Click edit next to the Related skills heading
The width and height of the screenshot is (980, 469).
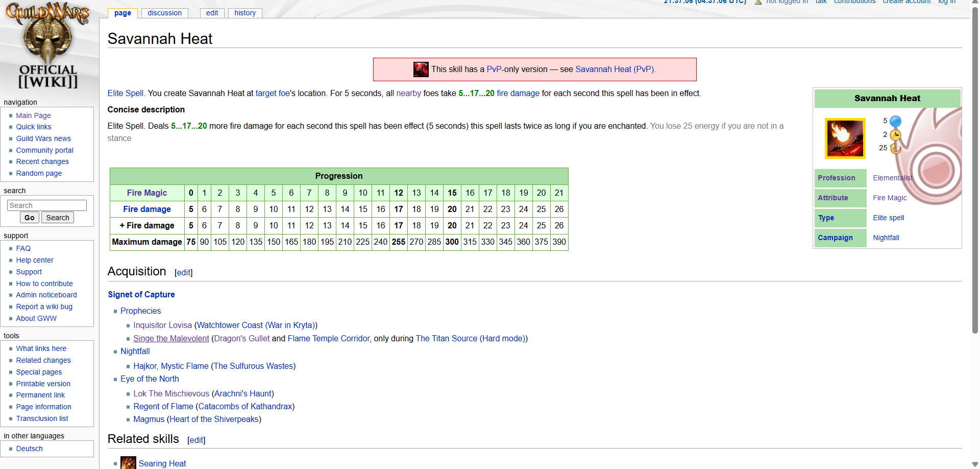[x=197, y=440]
